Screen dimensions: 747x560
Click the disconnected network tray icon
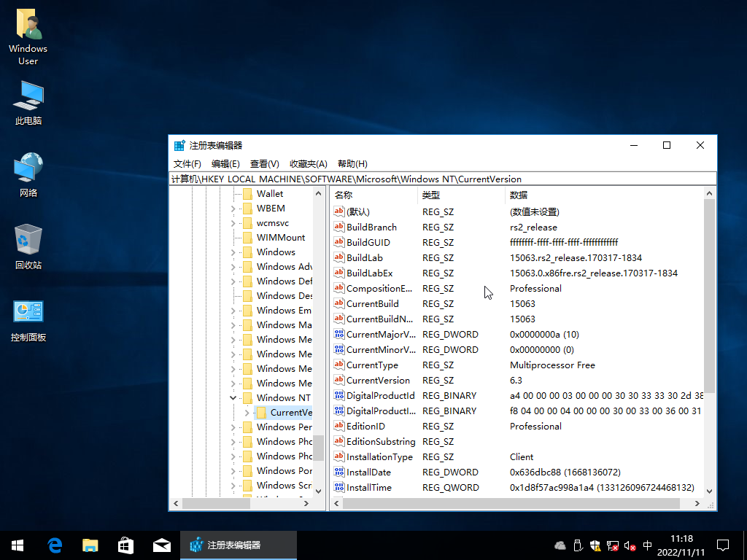click(x=613, y=545)
